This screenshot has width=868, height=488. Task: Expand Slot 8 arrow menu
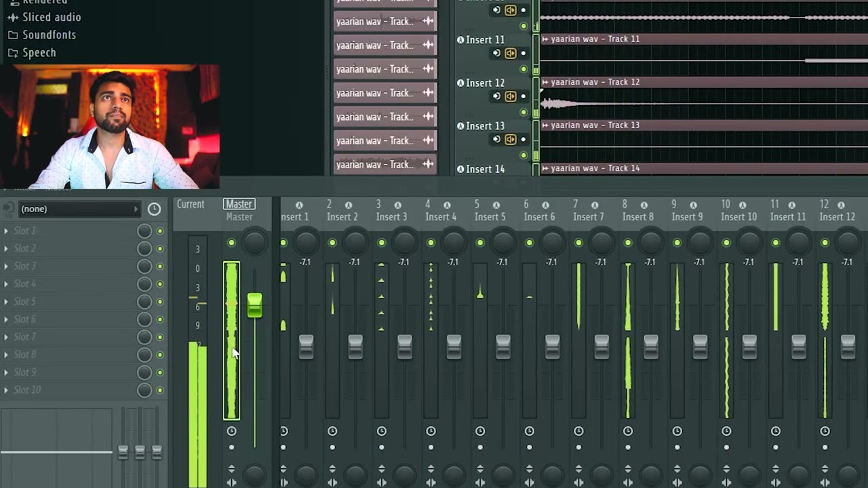point(6,354)
